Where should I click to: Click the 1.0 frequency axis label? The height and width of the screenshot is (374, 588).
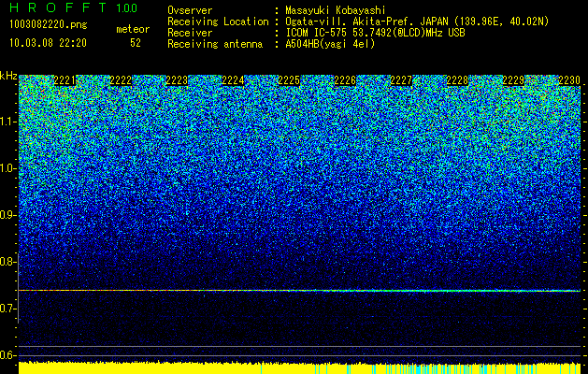click(7, 168)
